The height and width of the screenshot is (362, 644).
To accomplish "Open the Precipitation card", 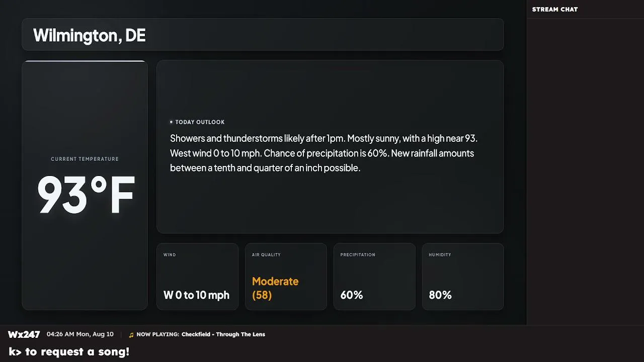I will point(374,277).
